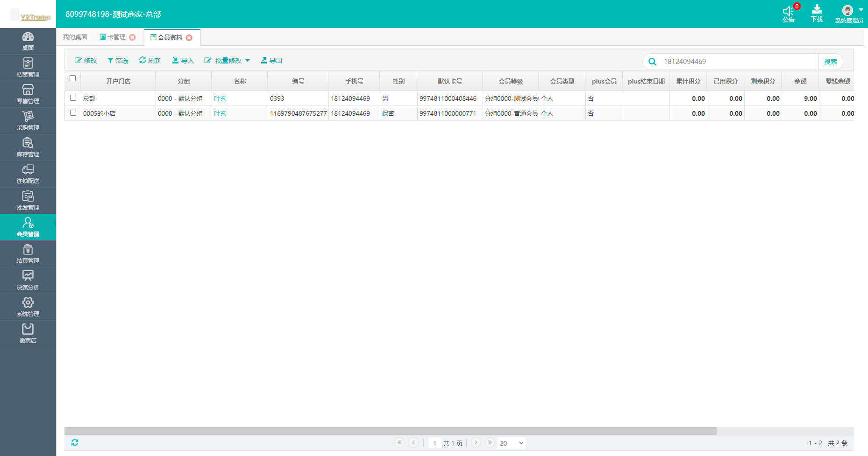
Task: Click the Y2Trump logo
Action: pyautogui.click(x=30, y=15)
